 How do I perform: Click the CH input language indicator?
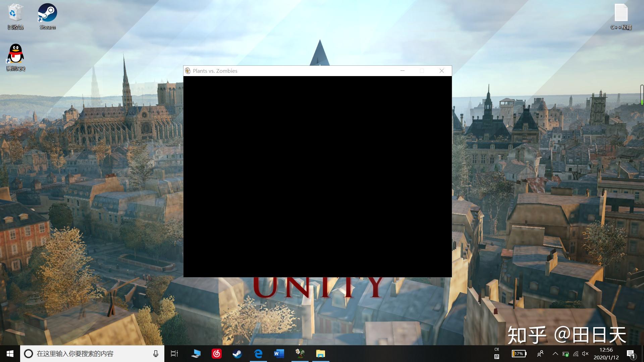tap(497, 349)
